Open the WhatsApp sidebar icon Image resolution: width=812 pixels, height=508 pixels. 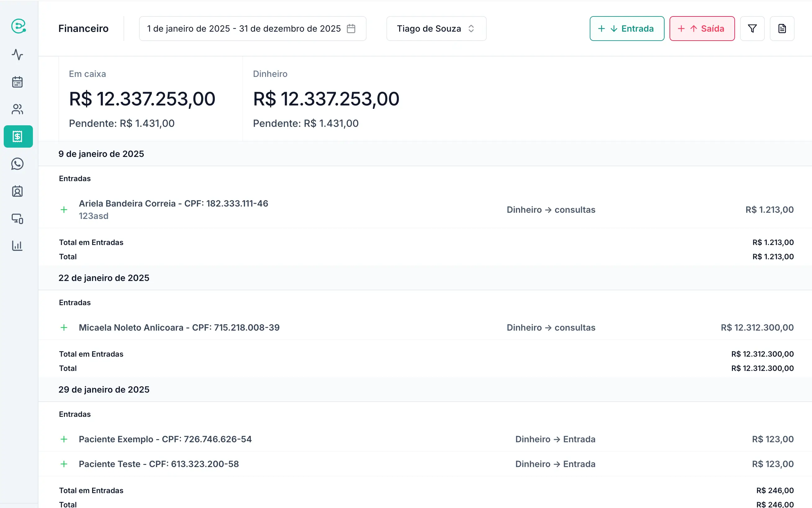[x=17, y=164]
